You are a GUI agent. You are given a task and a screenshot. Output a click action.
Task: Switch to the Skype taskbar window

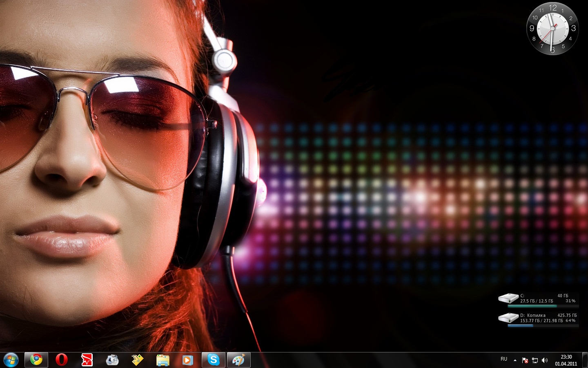213,360
